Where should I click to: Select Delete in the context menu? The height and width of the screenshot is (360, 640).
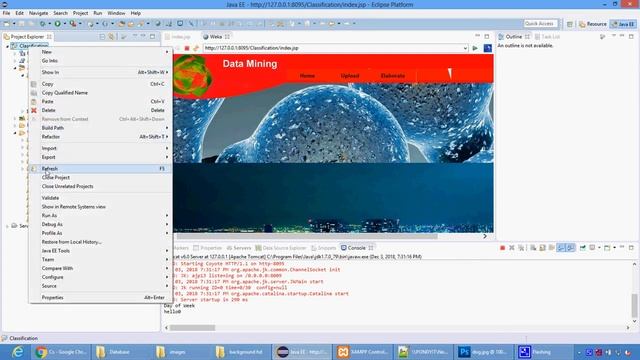pyautogui.click(x=100, y=110)
